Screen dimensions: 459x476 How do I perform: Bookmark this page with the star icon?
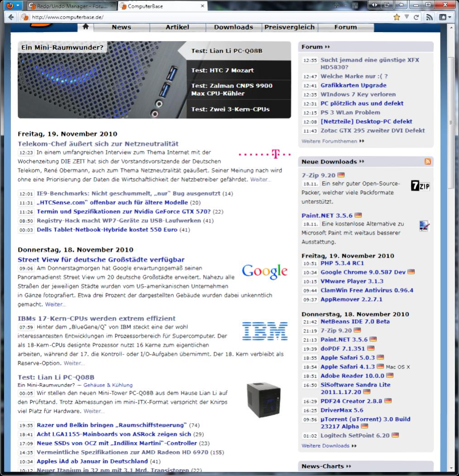[397, 17]
